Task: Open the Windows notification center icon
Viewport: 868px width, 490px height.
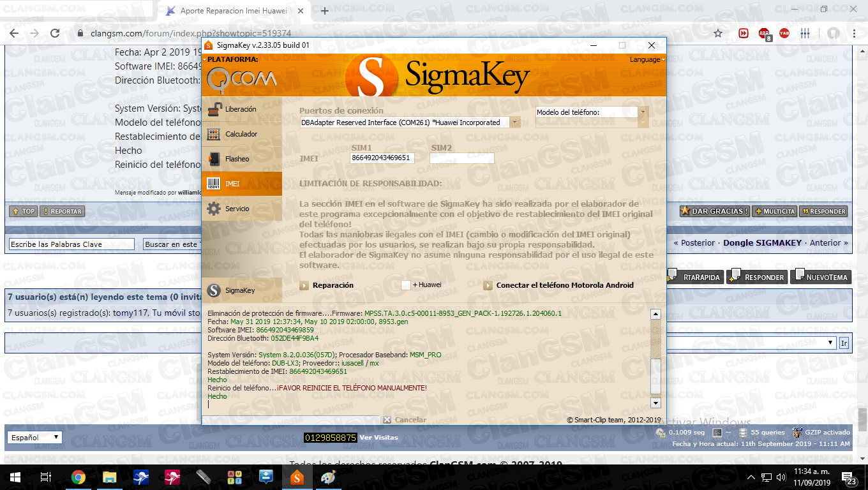Action: pos(849,478)
